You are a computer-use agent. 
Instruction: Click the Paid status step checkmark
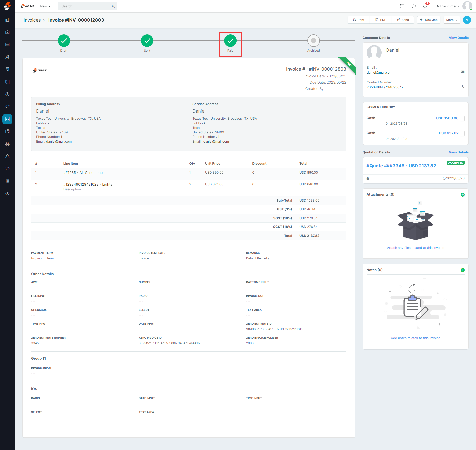(230, 41)
